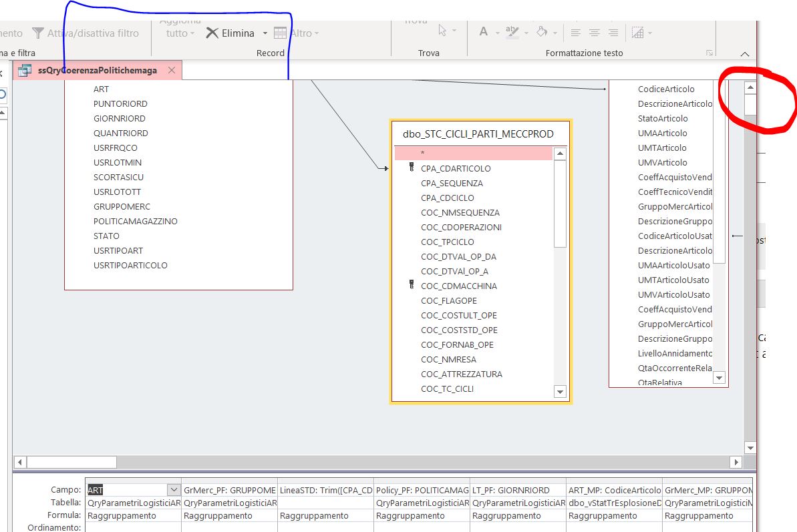The width and height of the screenshot is (797, 532).
Task: Select the UMVArticoloUsato field
Action: 673,295
